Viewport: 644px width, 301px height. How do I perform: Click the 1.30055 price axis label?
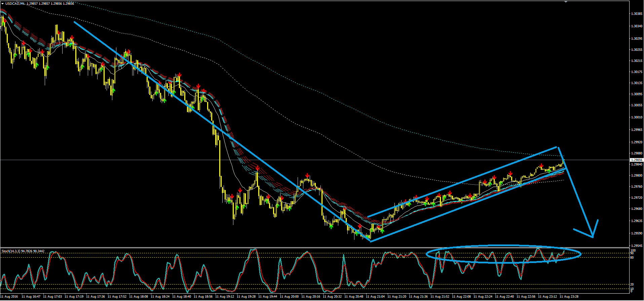pos(637,105)
